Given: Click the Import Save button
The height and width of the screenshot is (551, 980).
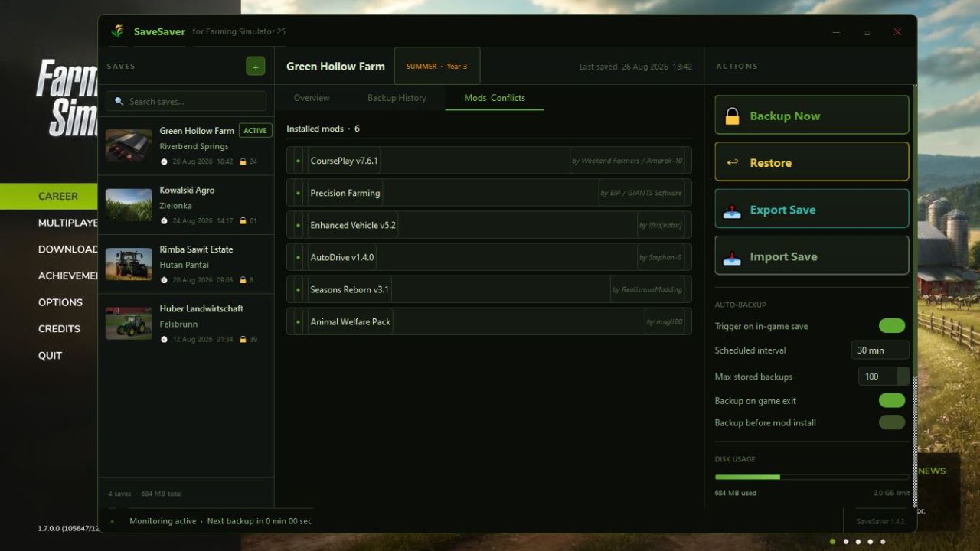Looking at the screenshot, I should coord(812,256).
